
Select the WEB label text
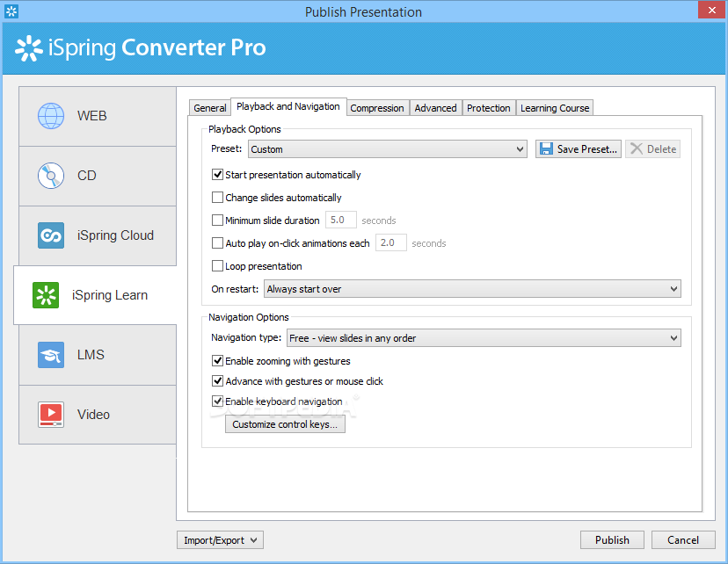(92, 116)
